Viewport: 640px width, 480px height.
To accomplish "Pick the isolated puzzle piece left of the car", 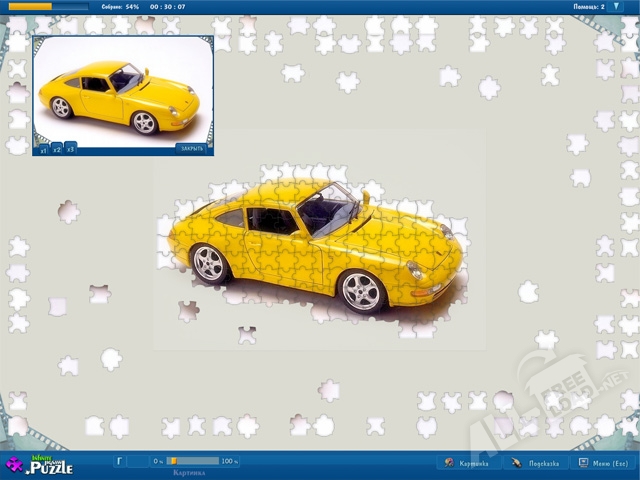I will 68,211.
